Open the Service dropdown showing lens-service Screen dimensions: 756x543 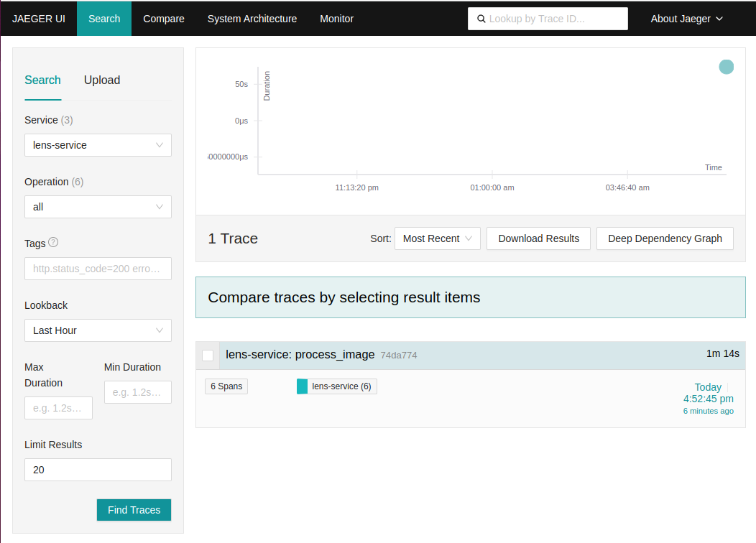coord(98,145)
